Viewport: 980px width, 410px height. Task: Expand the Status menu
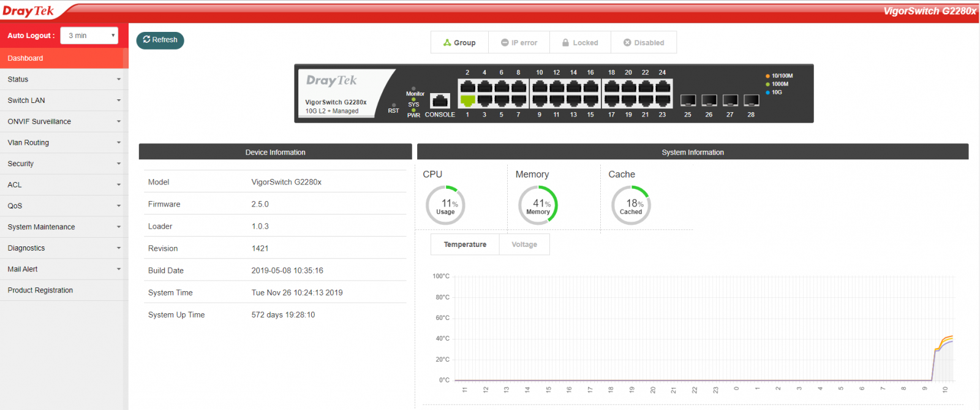pyautogui.click(x=64, y=79)
